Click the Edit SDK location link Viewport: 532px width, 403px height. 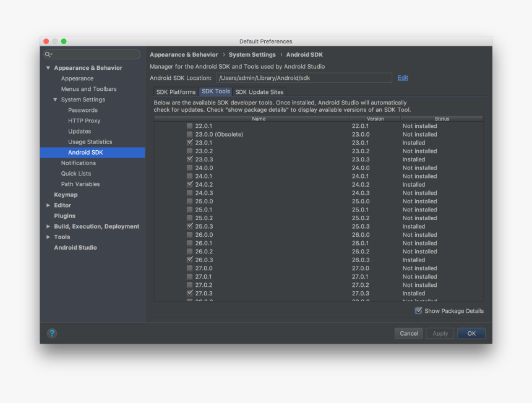click(403, 78)
